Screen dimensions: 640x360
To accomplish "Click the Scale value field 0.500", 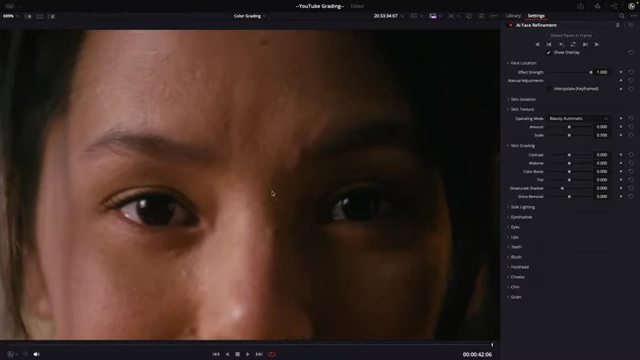I will tap(602, 135).
